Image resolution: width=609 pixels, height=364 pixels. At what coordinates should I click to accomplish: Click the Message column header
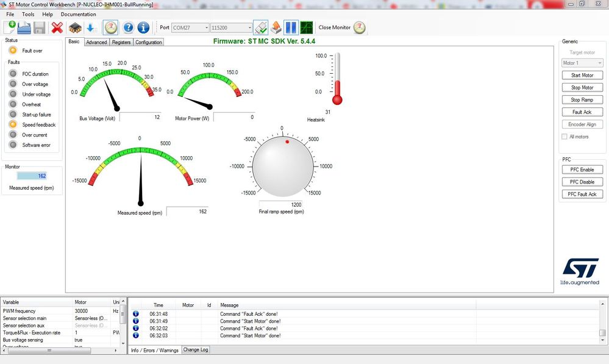point(346,305)
